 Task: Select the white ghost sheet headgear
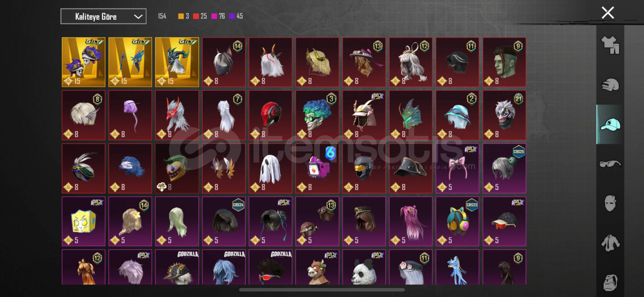(x=270, y=168)
